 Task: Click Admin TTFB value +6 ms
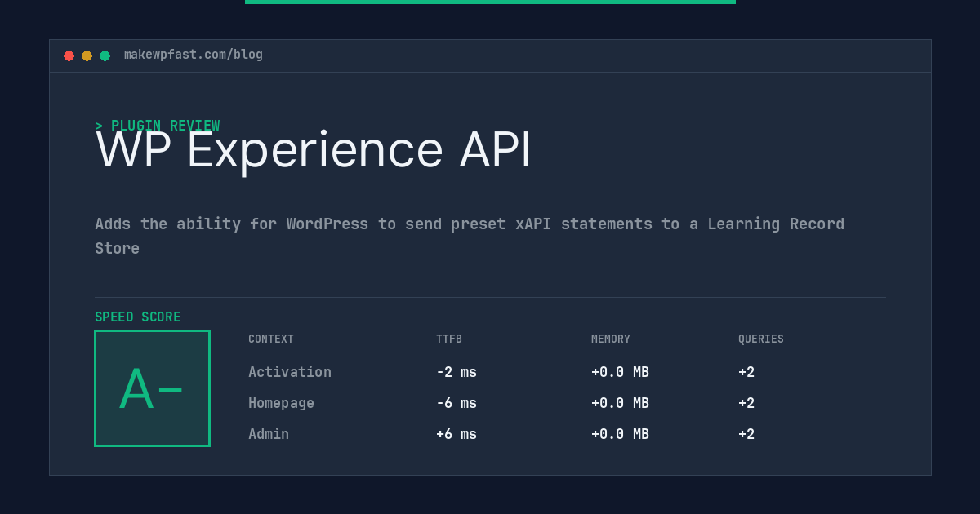(457, 434)
